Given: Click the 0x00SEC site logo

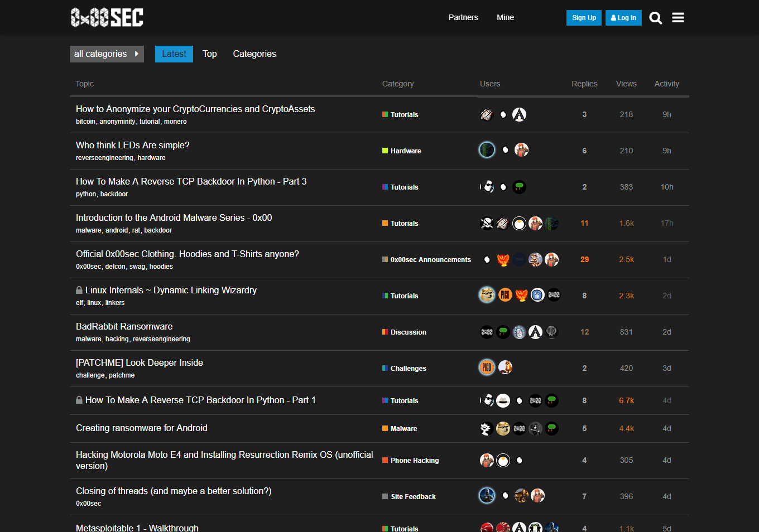Looking at the screenshot, I should (x=107, y=17).
